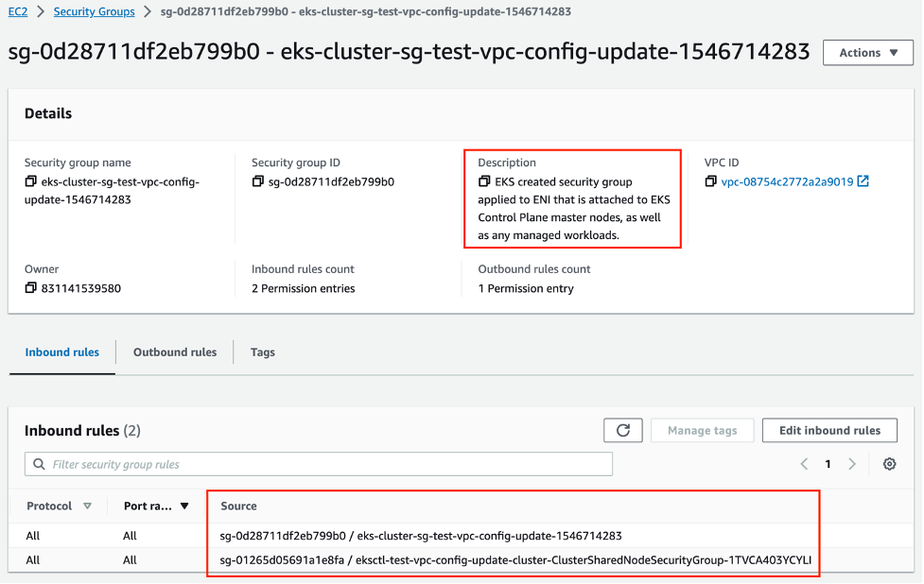924x584 pixels.
Task: Open the Actions dropdown menu
Action: click(x=866, y=52)
